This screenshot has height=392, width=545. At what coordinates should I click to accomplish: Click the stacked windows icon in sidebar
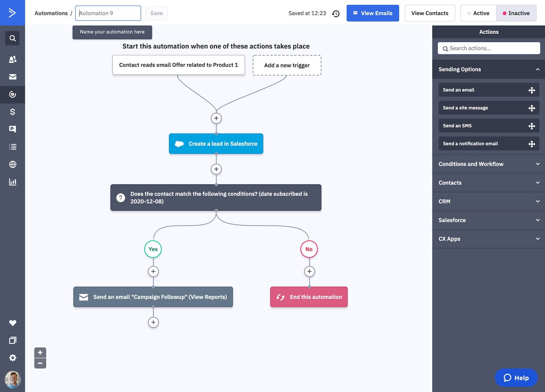click(x=12, y=340)
